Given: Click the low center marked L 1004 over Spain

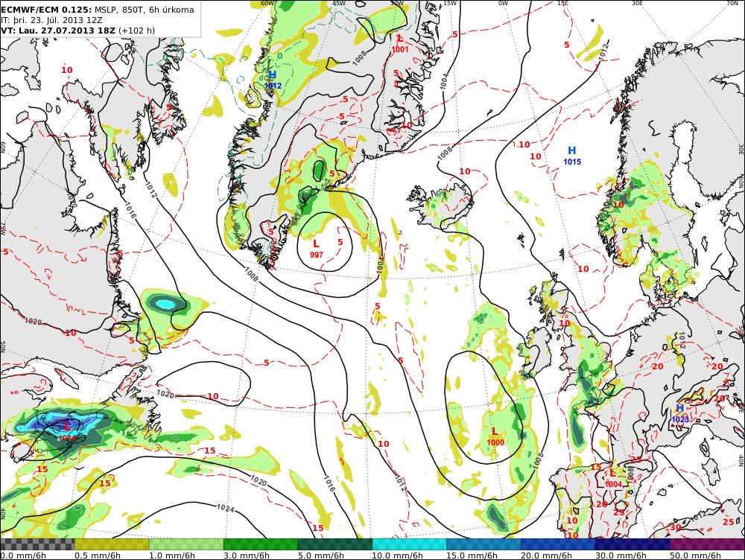Looking at the screenshot, I should tap(613, 478).
